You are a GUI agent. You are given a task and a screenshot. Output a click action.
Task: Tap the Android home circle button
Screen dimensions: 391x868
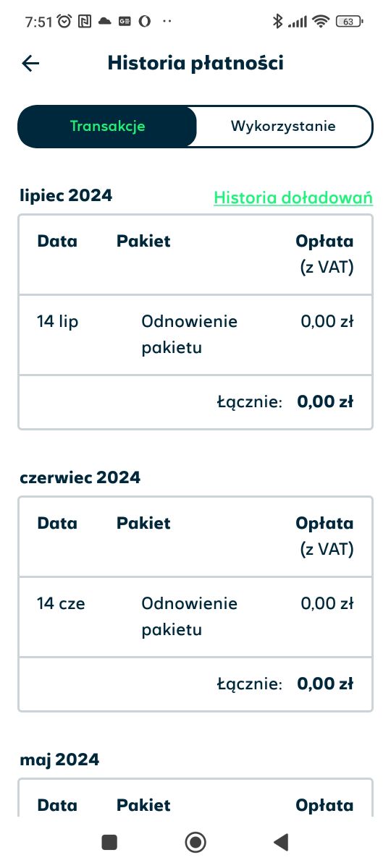(x=195, y=841)
